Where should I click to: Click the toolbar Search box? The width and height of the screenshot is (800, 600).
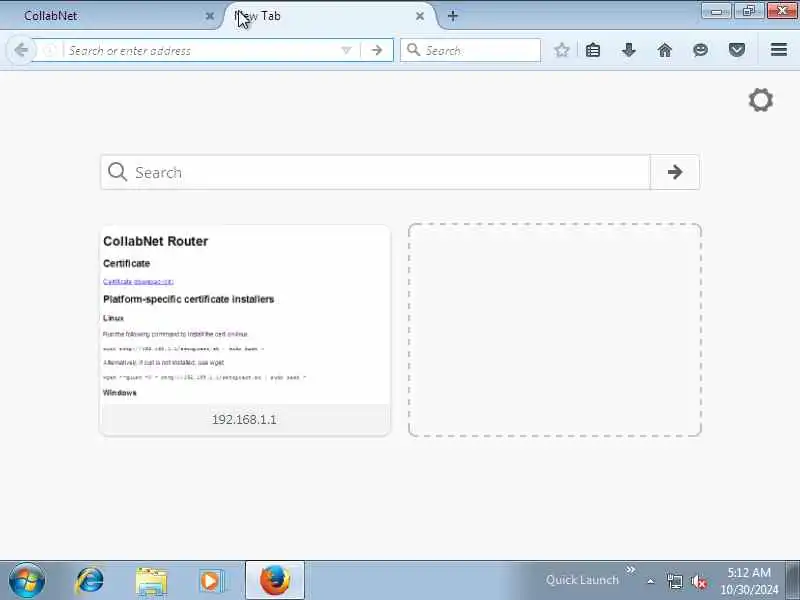tap(470, 50)
